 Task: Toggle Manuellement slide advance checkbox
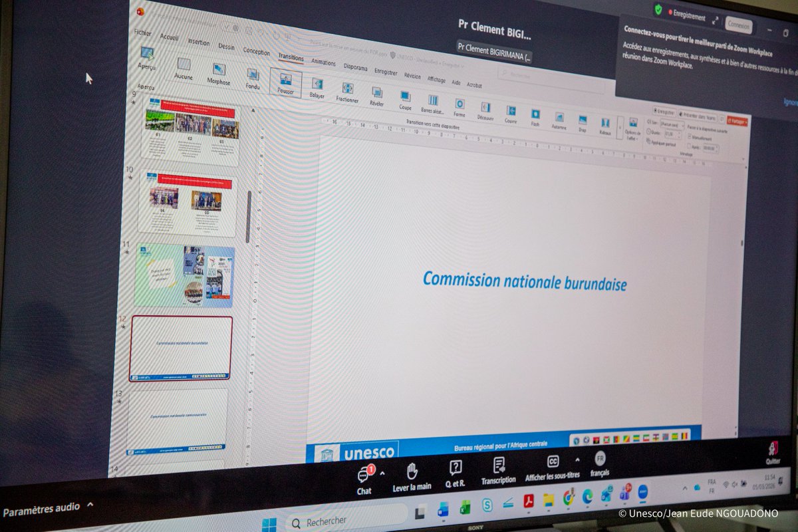click(688, 135)
